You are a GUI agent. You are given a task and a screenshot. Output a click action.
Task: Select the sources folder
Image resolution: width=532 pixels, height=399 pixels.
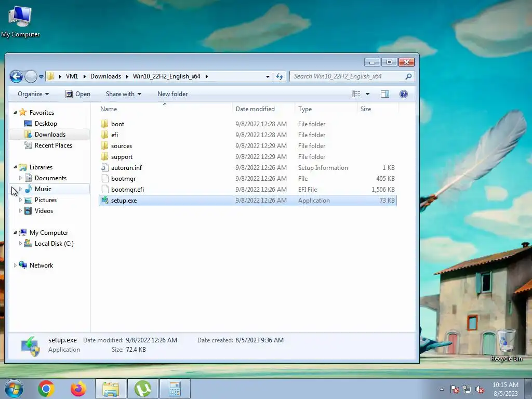(248, 146)
